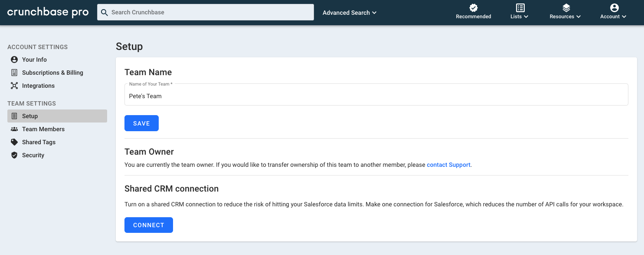Click the Shared Tags tag icon
The height and width of the screenshot is (255, 644).
(x=14, y=142)
